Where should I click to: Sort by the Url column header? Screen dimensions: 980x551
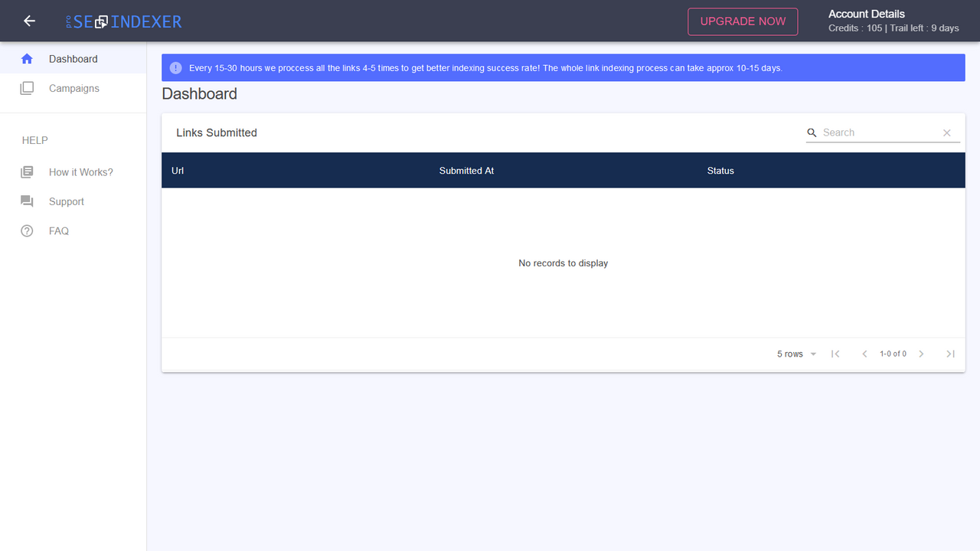[178, 171]
